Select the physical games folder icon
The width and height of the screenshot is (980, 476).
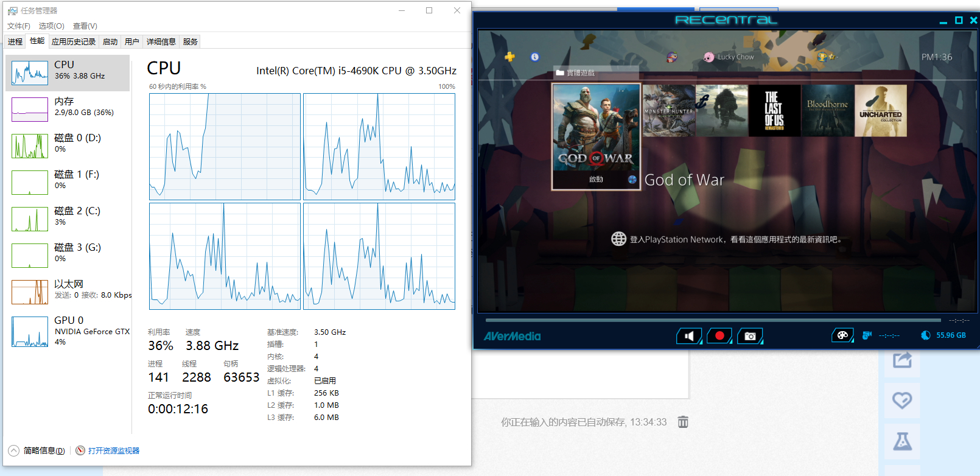click(559, 73)
